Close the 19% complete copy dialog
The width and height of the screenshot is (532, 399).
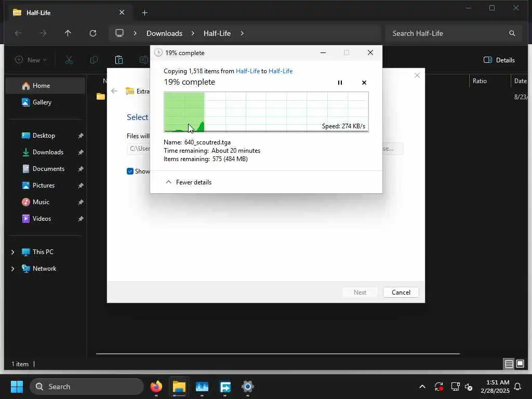point(370,52)
